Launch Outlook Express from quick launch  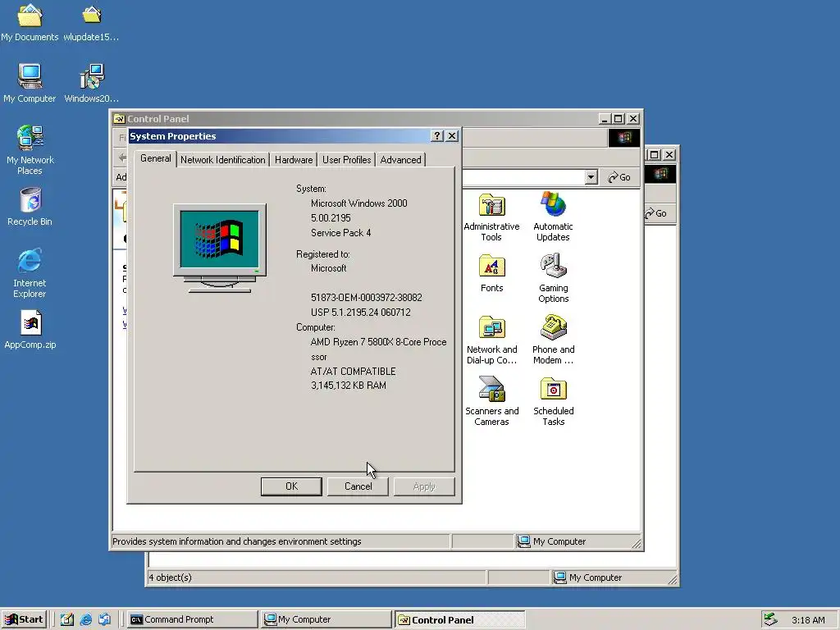tap(104, 619)
